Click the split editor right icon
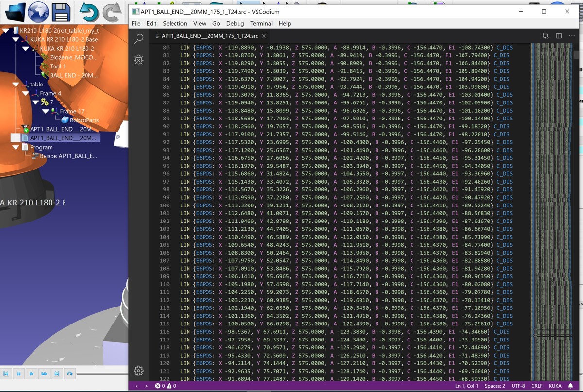Viewport: 583px width, 392px height. coord(559,36)
